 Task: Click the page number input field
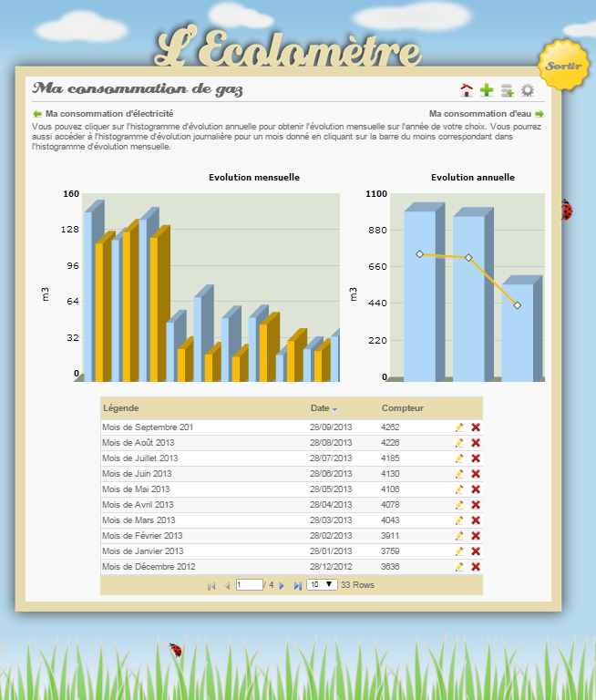tap(249, 585)
